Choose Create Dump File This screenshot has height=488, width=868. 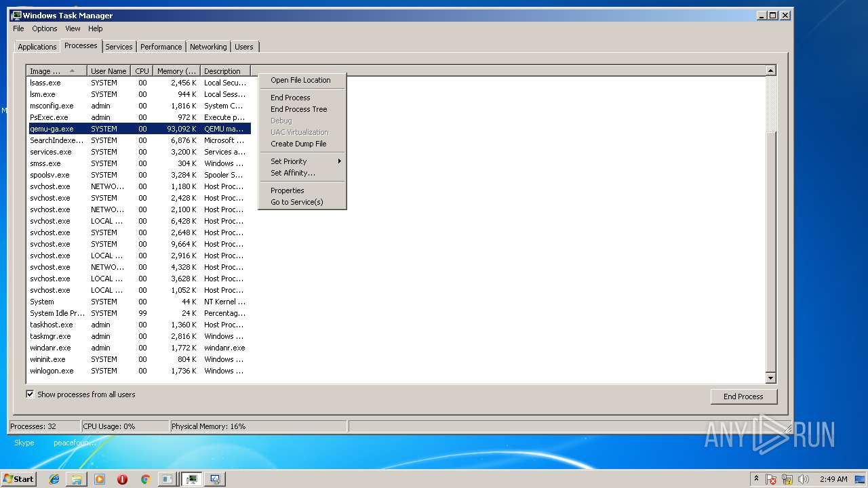click(302, 144)
